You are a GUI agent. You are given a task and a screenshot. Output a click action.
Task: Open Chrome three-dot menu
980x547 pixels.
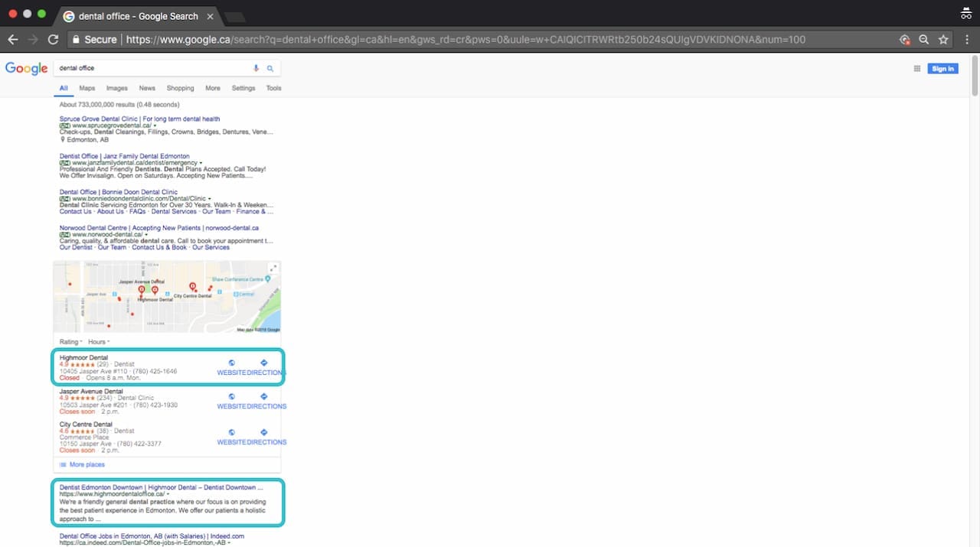point(966,39)
